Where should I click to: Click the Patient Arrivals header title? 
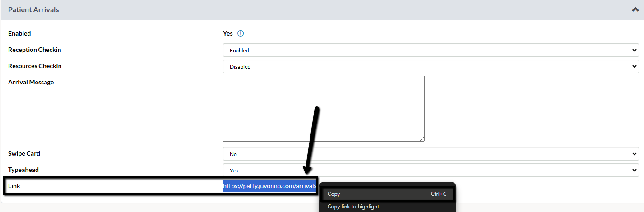tap(33, 9)
